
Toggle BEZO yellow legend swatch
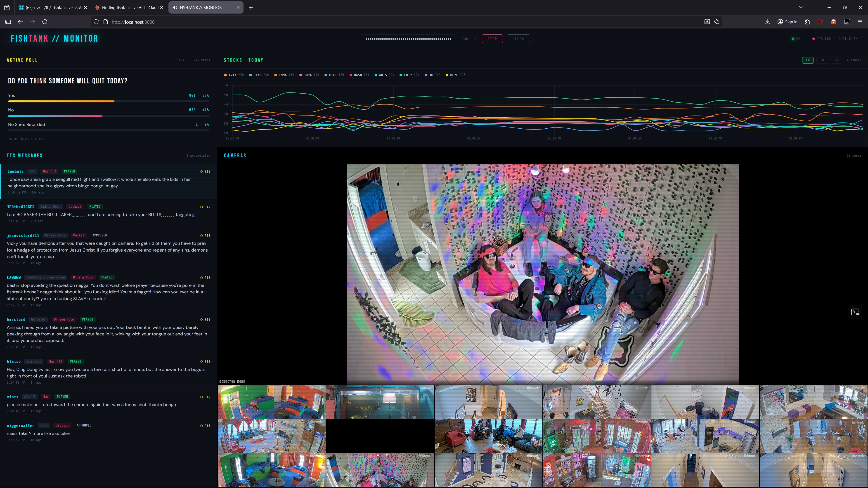click(x=447, y=75)
